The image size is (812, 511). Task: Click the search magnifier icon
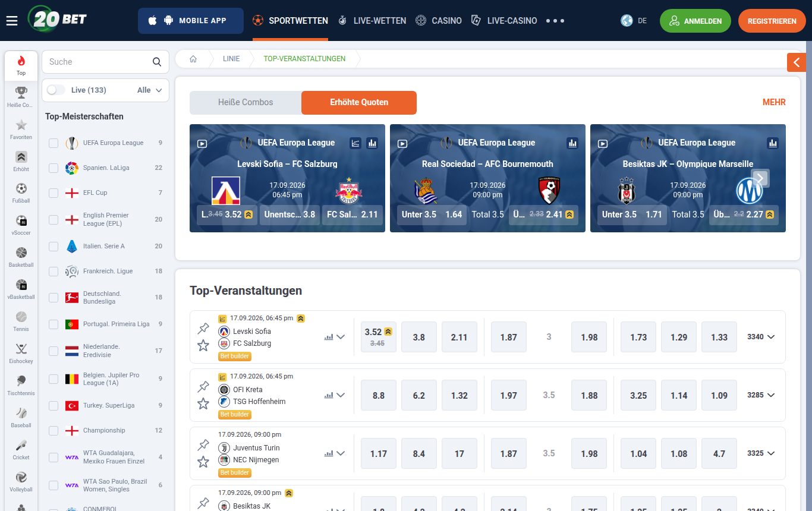(x=157, y=62)
